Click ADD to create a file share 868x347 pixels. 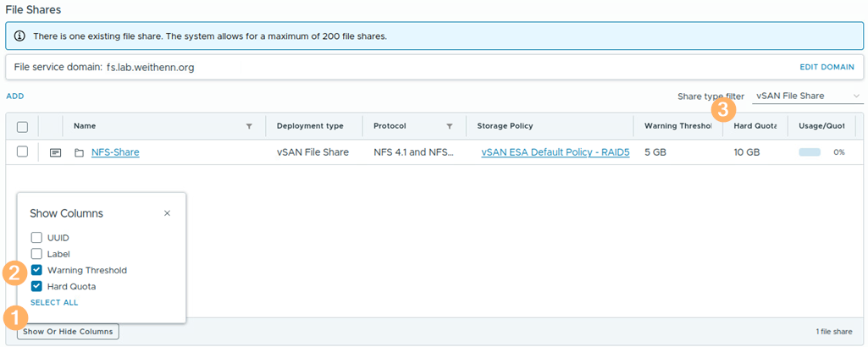pos(15,96)
